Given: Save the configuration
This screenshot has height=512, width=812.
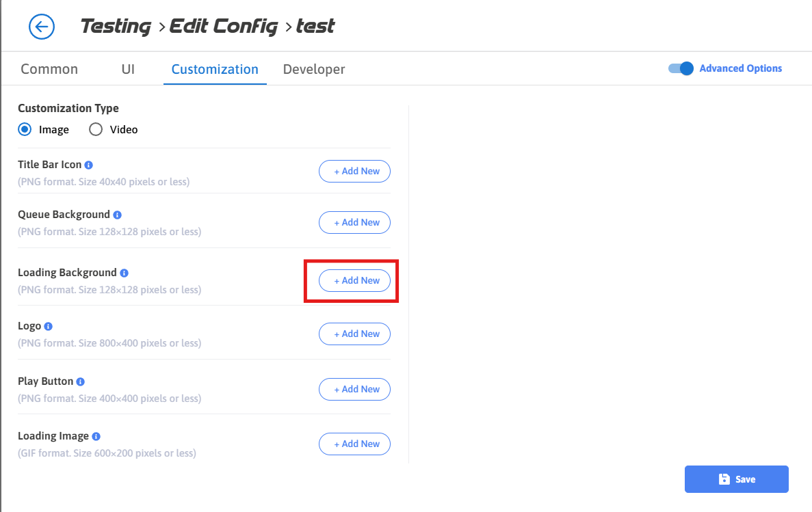Looking at the screenshot, I should point(736,479).
